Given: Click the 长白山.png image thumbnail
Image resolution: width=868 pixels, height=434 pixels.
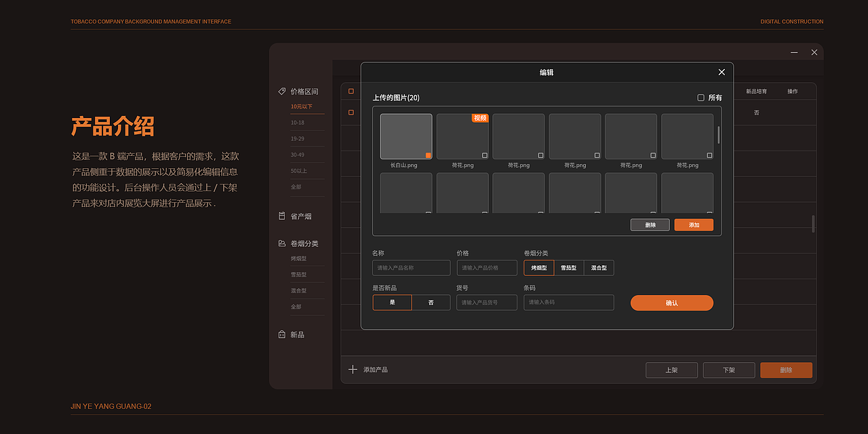Looking at the screenshot, I should [x=406, y=136].
